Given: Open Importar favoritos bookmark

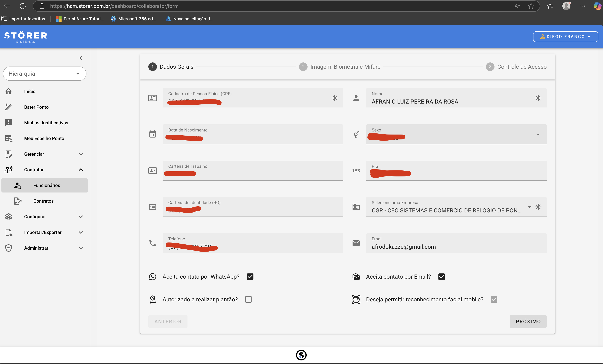Looking at the screenshot, I should tap(23, 19).
